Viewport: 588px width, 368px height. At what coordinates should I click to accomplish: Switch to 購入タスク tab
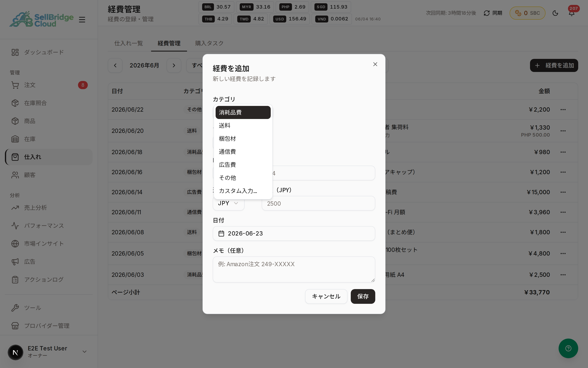coord(209,43)
